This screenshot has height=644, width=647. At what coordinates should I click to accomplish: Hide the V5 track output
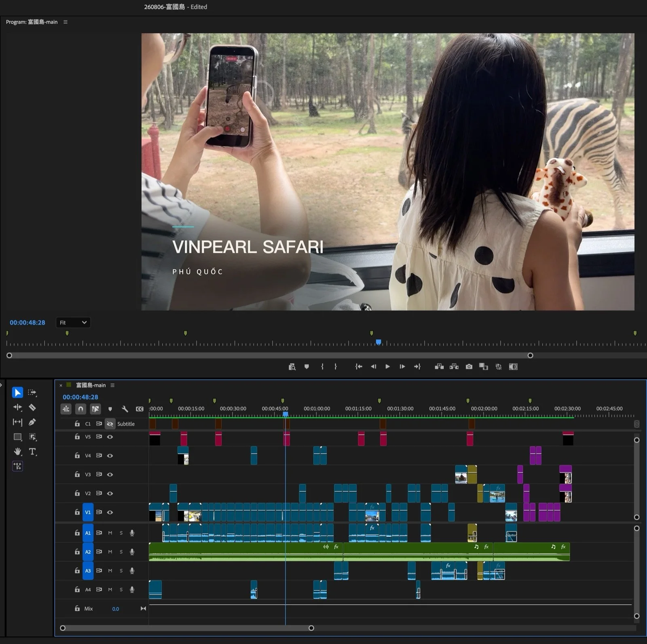tap(110, 437)
